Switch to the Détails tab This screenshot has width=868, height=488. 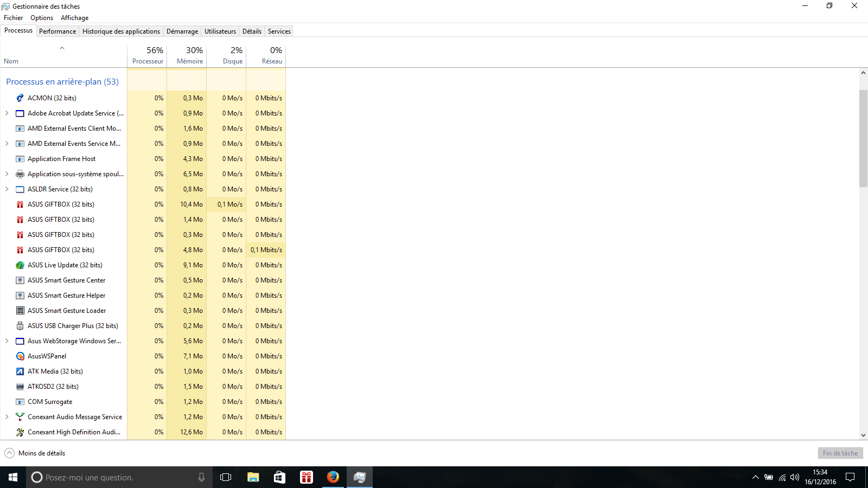(252, 31)
